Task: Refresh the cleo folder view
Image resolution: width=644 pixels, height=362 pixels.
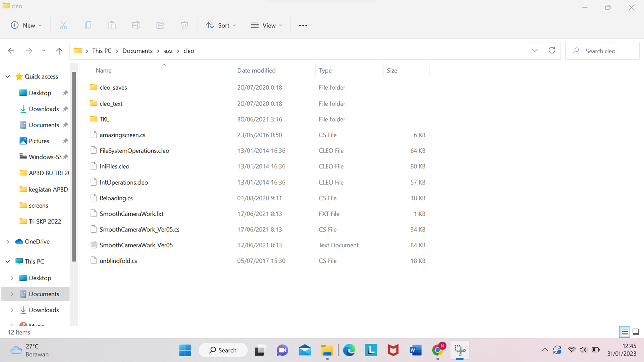Action: pos(552,51)
